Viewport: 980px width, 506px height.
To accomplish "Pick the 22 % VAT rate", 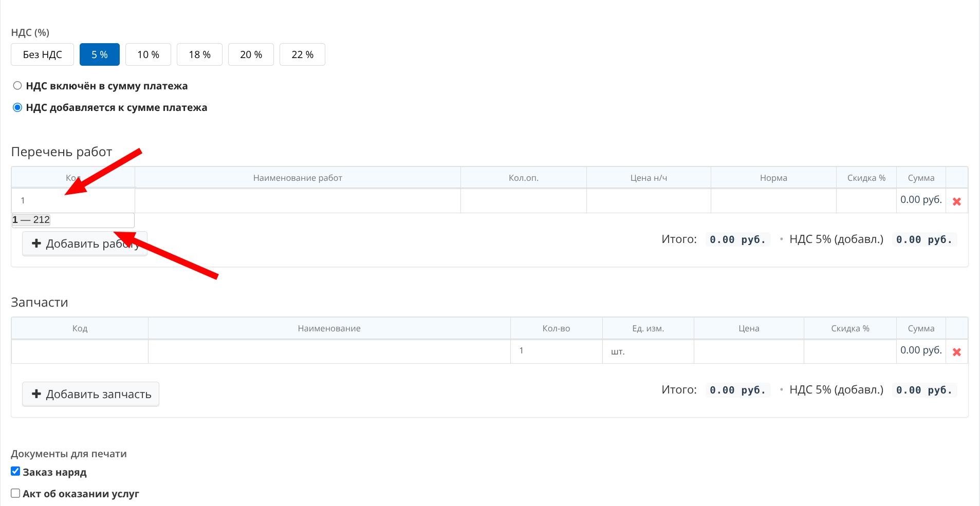I will pyautogui.click(x=302, y=54).
